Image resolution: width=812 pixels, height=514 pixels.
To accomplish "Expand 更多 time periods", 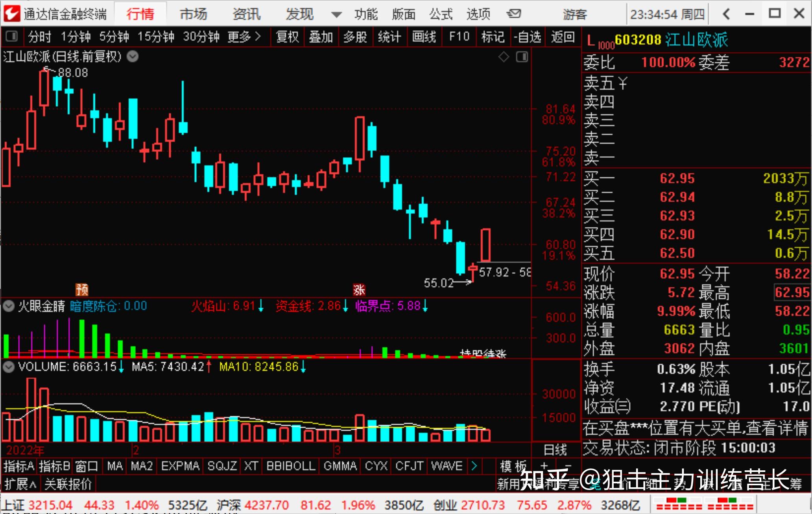I will 244,37.
